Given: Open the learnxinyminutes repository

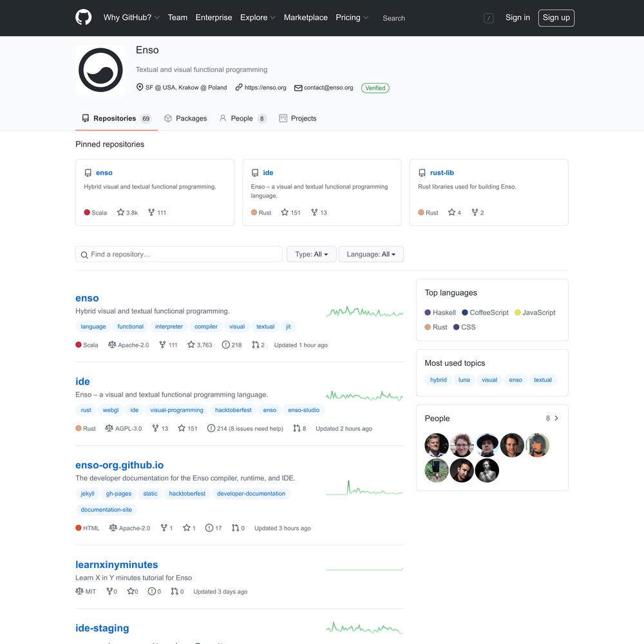Looking at the screenshot, I should (x=117, y=565).
